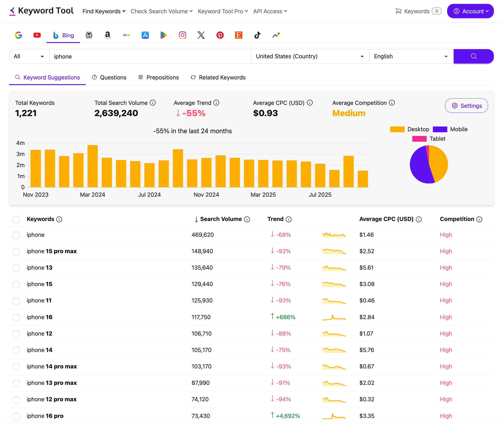Toggle the Desktop legend swatch
Viewport: 504px width, 424px height.
(x=397, y=129)
